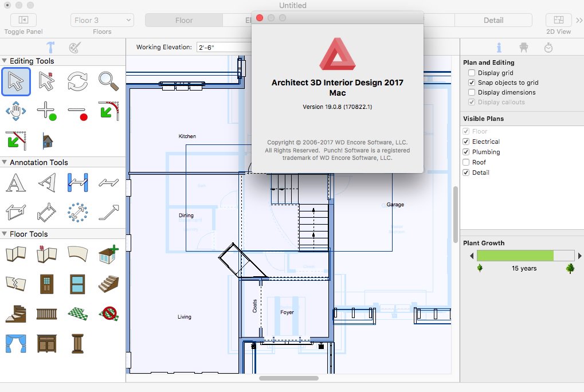Activate the magnifying glass Zoom tool
This screenshot has height=392, width=584.
pyautogui.click(x=108, y=81)
